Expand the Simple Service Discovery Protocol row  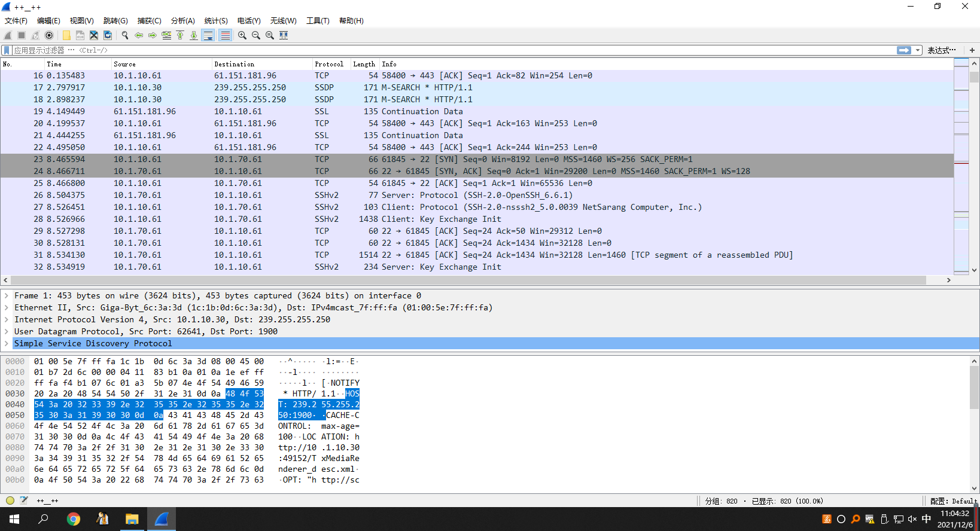tap(7, 343)
